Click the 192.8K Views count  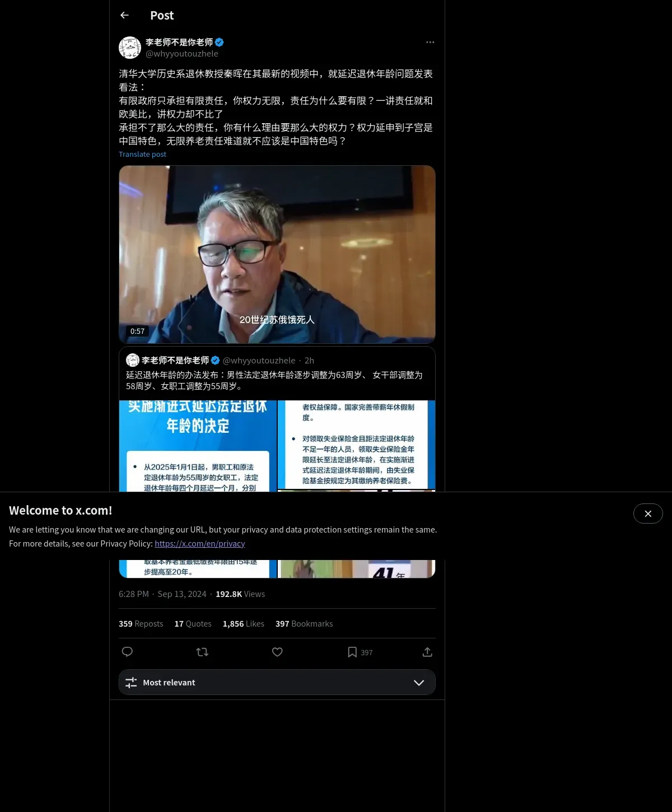click(240, 594)
